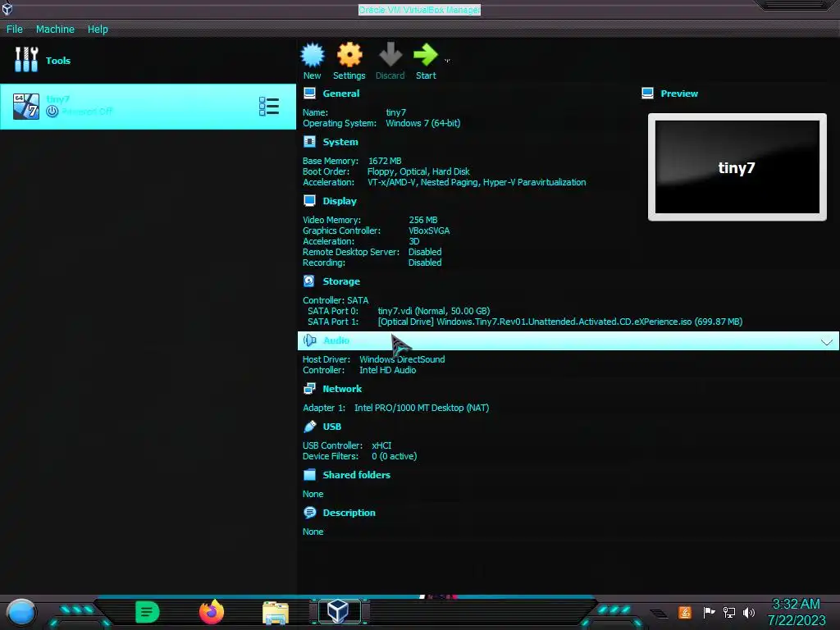Click the General section monitor icon
This screenshot has height=630, width=840.
(309, 94)
